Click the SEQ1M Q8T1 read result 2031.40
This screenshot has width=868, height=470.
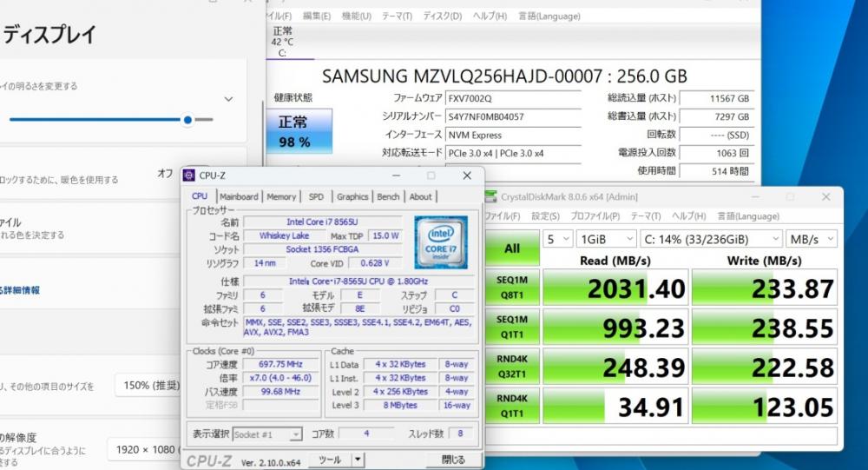(x=615, y=288)
